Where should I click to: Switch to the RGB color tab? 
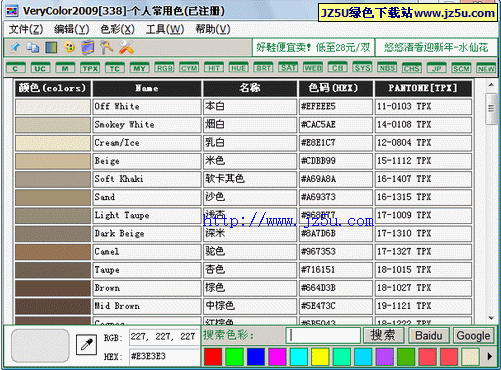tap(164, 68)
